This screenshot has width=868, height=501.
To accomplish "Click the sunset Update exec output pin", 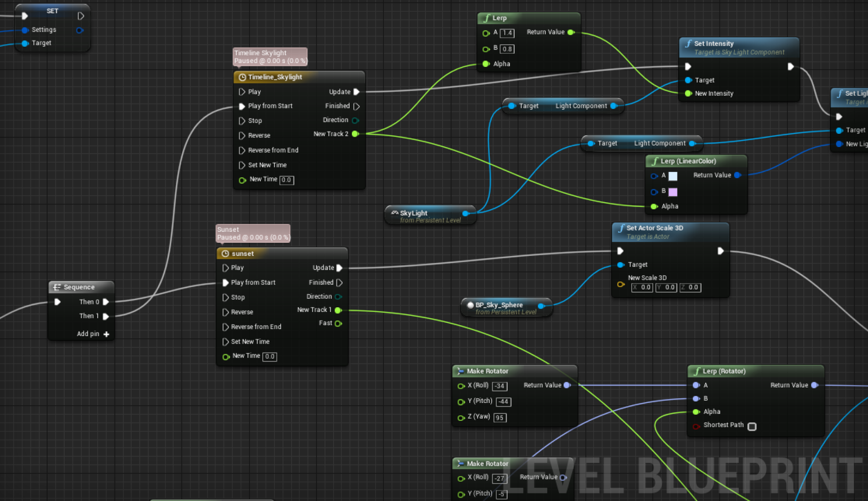I will click(340, 268).
